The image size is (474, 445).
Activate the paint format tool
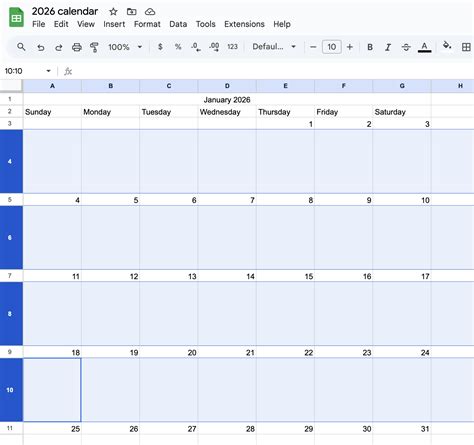[94, 47]
